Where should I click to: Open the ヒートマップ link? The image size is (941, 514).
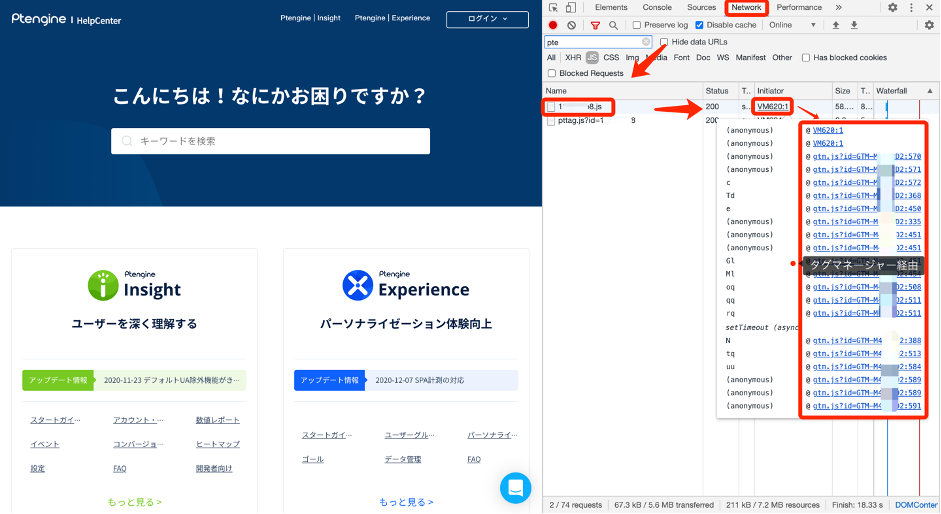(217, 444)
